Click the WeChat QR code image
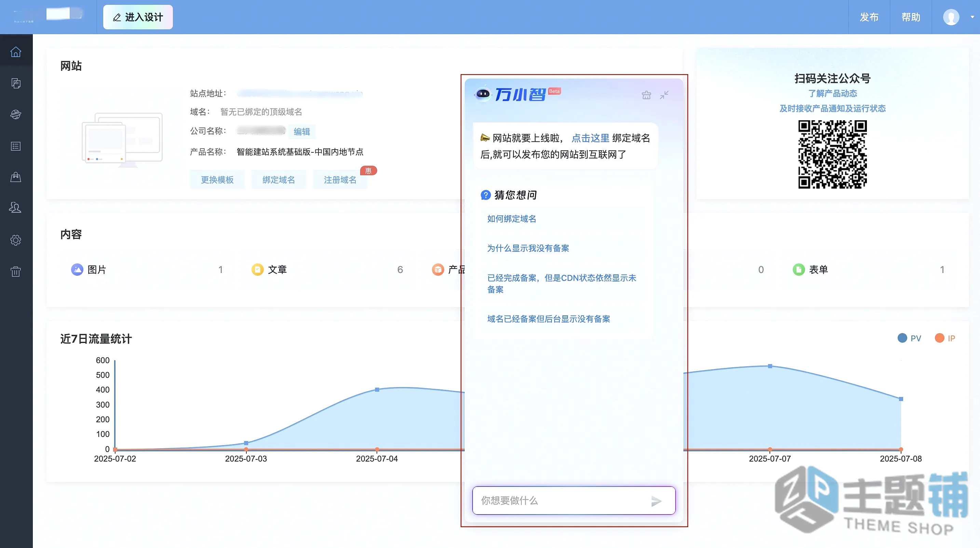This screenshot has width=980, height=548. pos(832,154)
